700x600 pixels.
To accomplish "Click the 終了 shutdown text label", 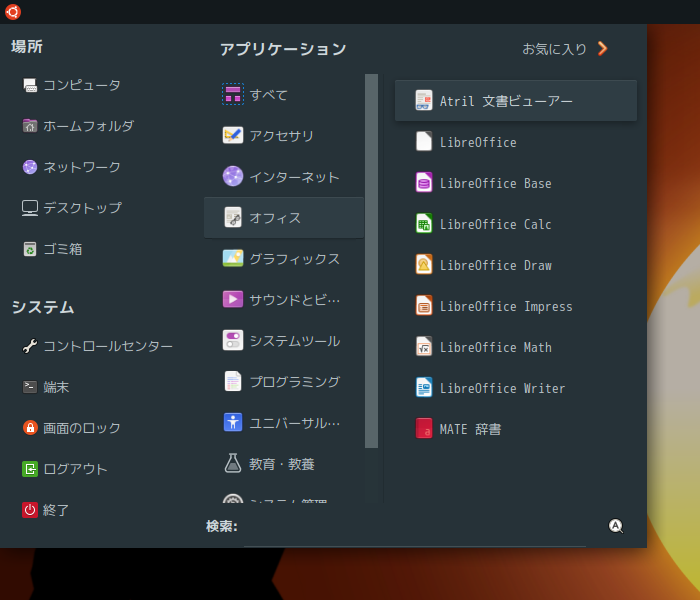I will tap(56, 510).
